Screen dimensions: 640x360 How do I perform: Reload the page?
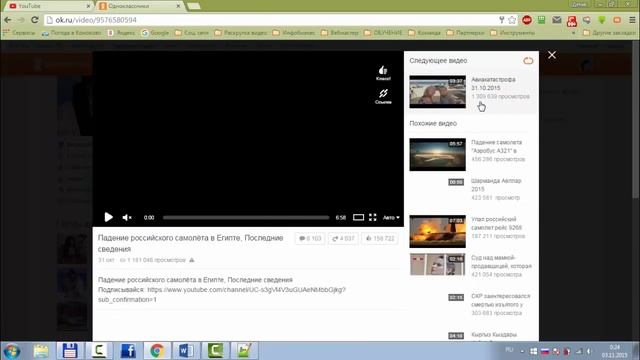pyautogui.click(x=35, y=20)
